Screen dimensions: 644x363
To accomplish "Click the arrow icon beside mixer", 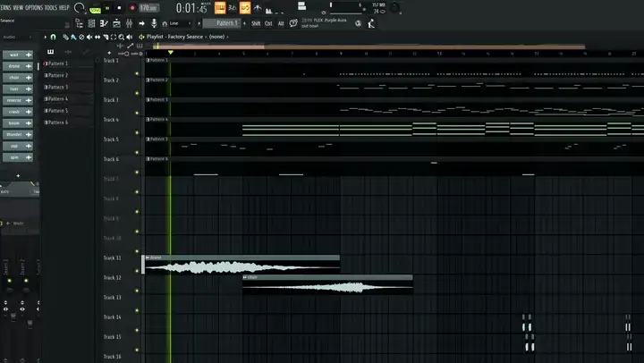I will click(141, 23).
